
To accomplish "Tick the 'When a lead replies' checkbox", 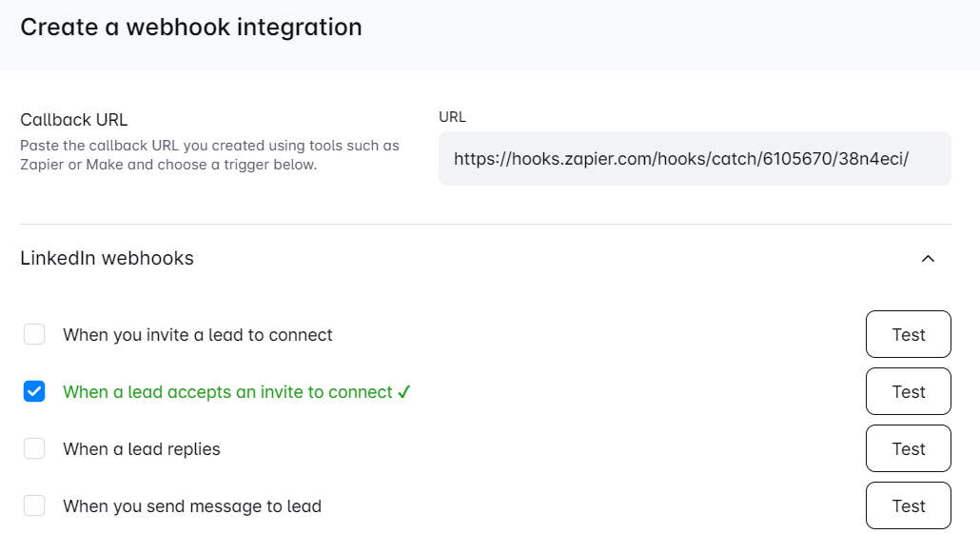I will [34, 448].
